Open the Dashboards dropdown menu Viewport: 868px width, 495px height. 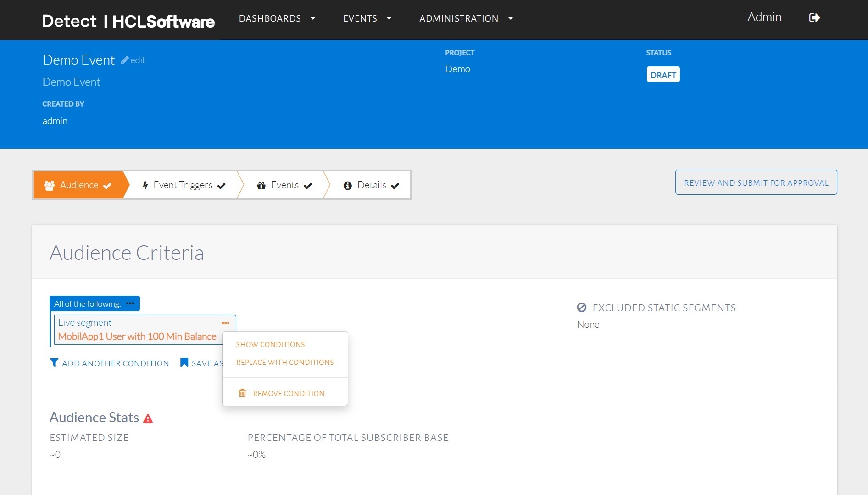[x=277, y=18]
